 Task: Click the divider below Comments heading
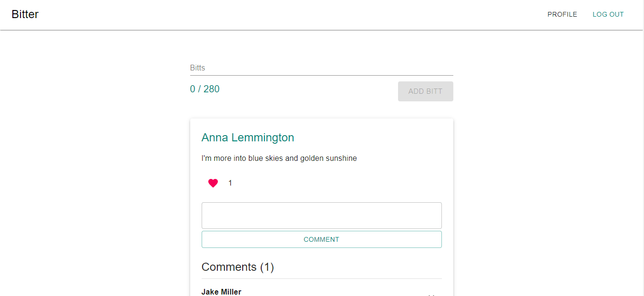(x=321, y=278)
